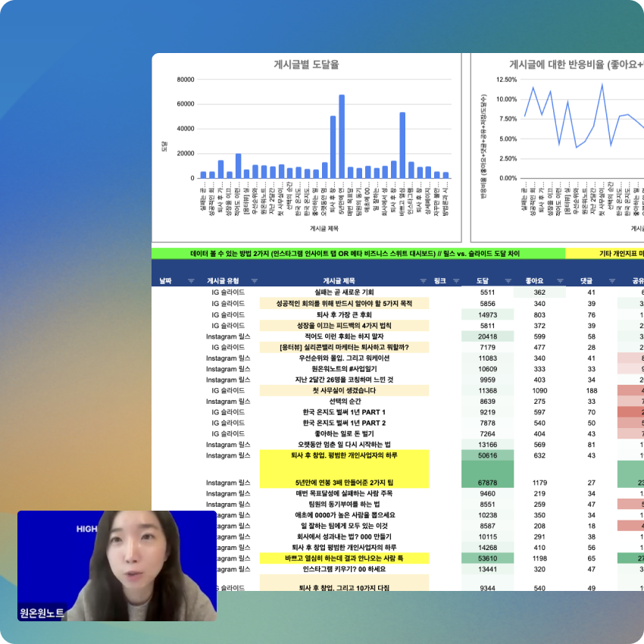The image size is (644, 644).
Task: Select the yellow 기타 개인지표 banner cell
Action: pyautogui.click(x=605, y=253)
